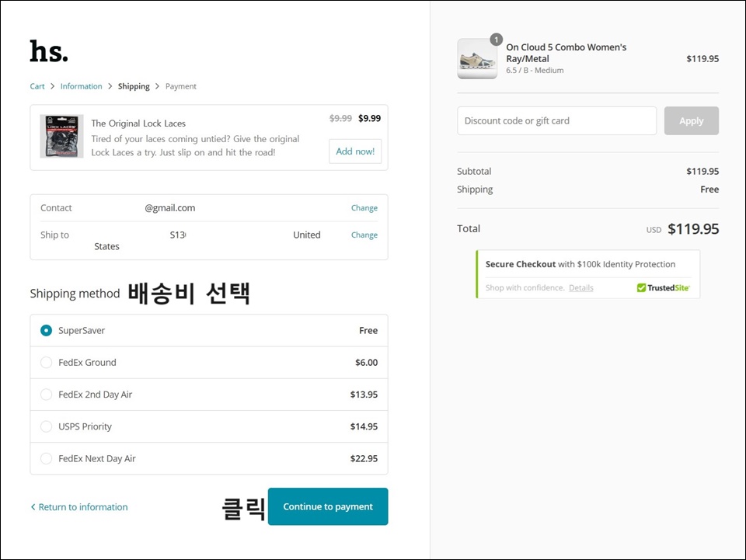This screenshot has width=746, height=560.
Task: Choose FedEx 2nd Day Air radio button
Action: [46, 395]
